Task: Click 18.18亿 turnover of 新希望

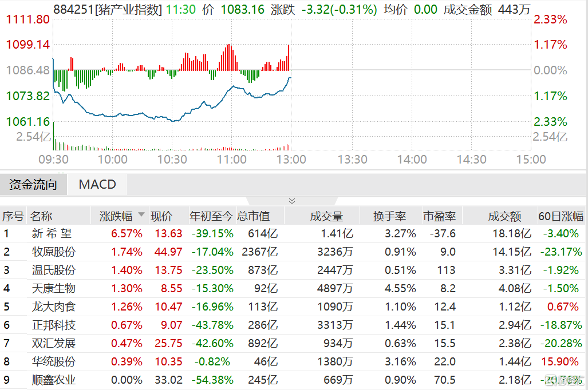Action: pyautogui.click(x=512, y=233)
